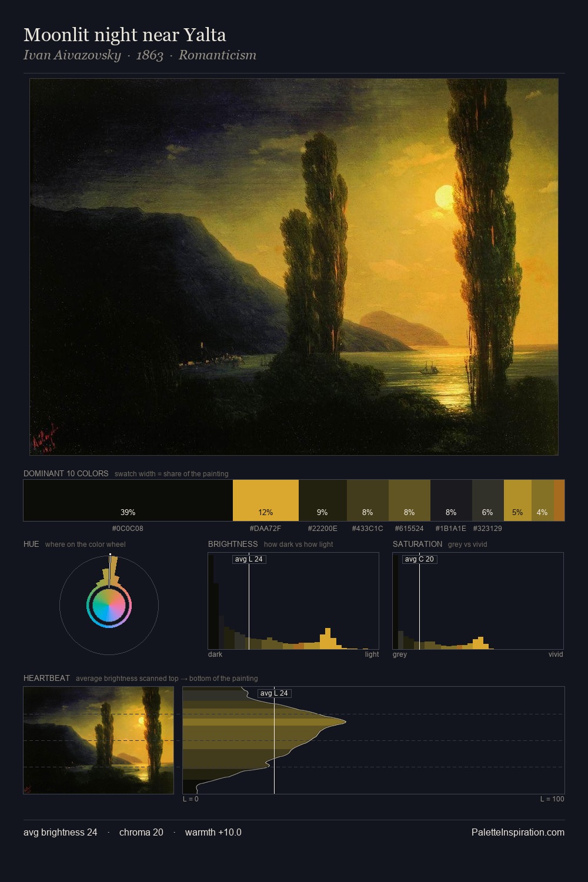This screenshot has width=588, height=882.
Task: Click the hex code text #DAA72F
Action: click(266, 529)
